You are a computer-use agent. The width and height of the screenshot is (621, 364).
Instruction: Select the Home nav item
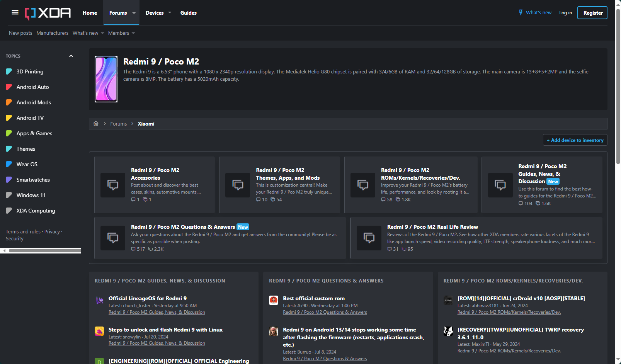90,13
